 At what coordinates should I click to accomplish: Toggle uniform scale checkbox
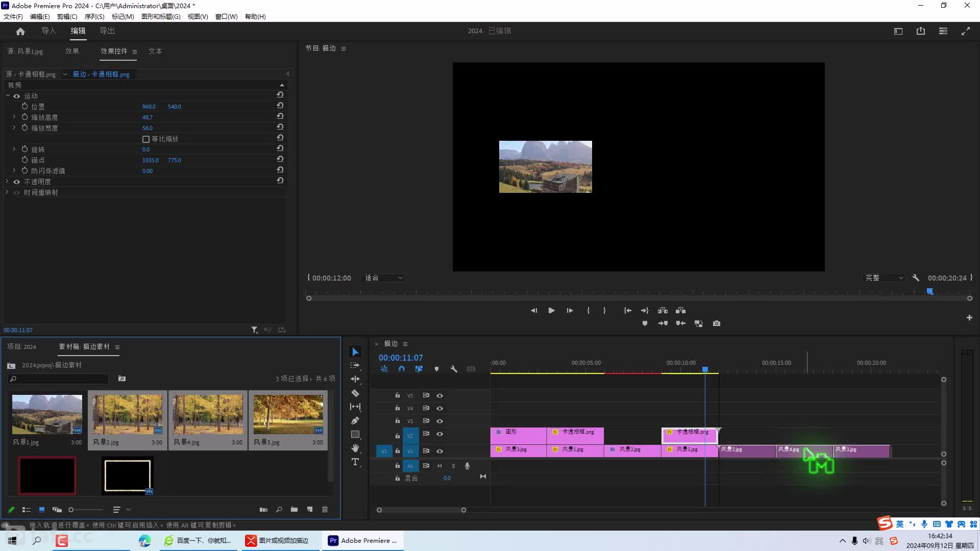pos(146,139)
